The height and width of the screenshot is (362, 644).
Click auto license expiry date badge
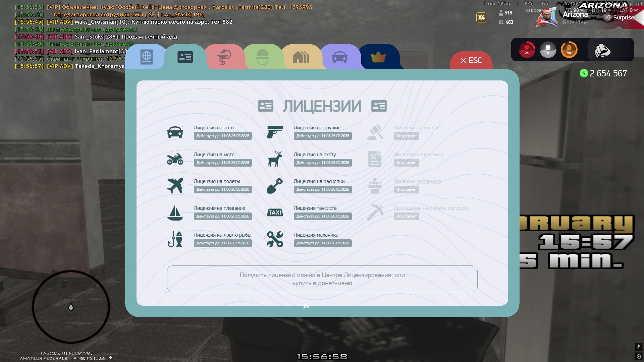tap(223, 136)
